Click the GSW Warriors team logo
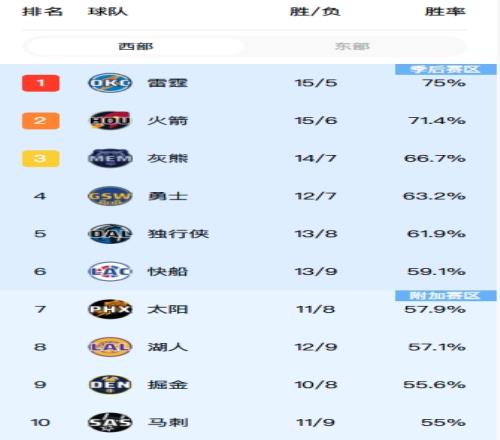The height and width of the screenshot is (440, 500). click(x=110, y=196)
